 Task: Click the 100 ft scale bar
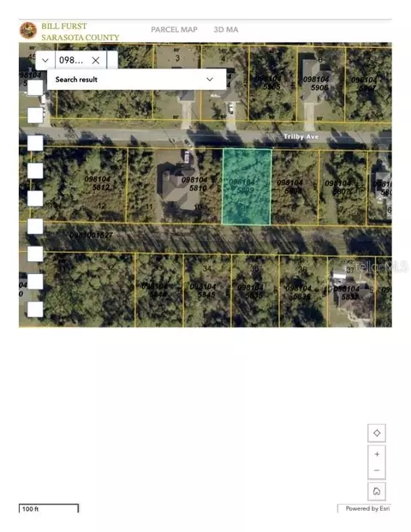click(x=49, y=508)
